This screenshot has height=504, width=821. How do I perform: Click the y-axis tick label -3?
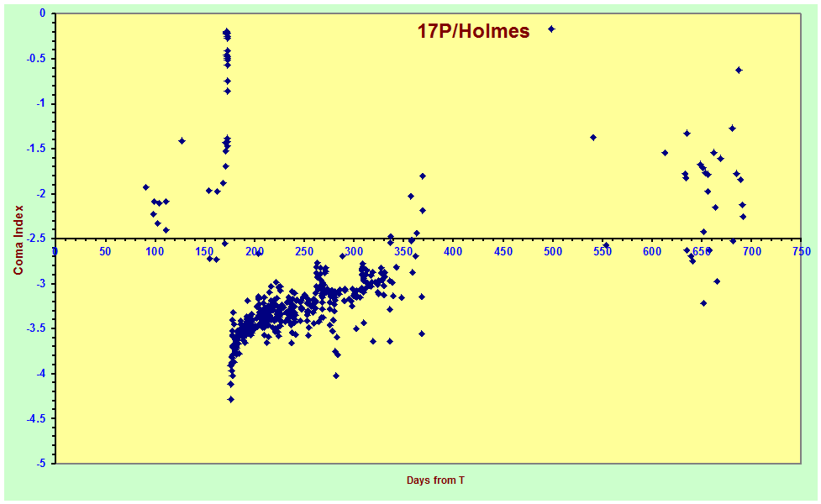pyautogui.click(x=41, y=284)
